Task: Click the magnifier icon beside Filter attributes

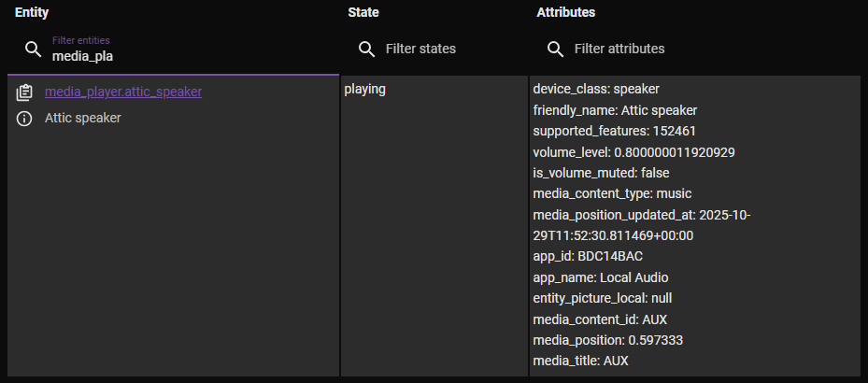Action: [x=555, y=49]
